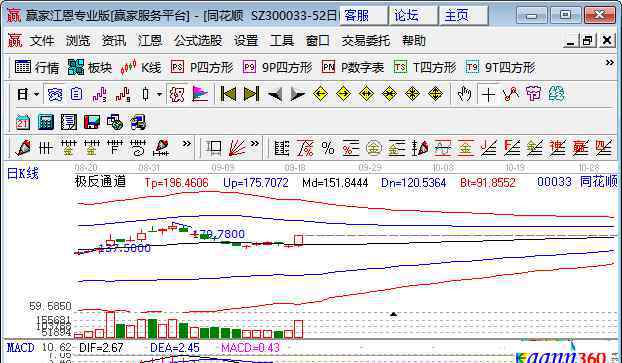Click yellow diamond with right arrow
The width and height of the screenshot is (622, 363).
(x=343, y=94)
